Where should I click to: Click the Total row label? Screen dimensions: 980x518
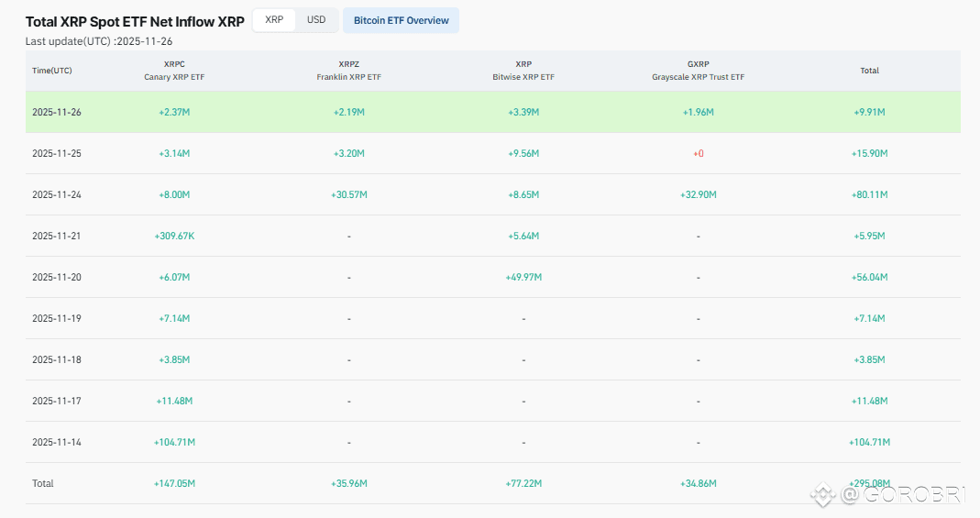point(43,483)
